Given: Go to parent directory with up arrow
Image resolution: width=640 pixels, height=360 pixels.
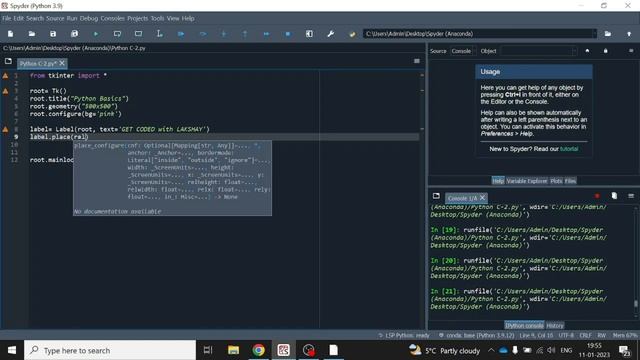Looking at the screenshot, I should [629, 34].
